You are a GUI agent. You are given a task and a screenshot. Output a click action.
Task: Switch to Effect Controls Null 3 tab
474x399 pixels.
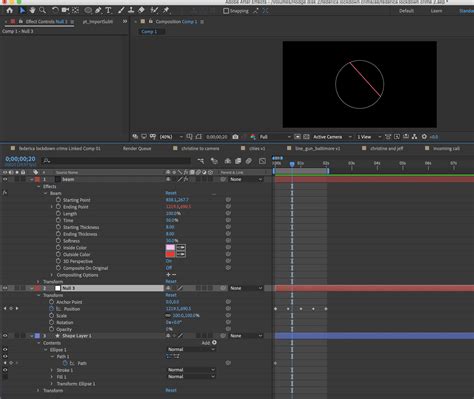pyautogui.click(x=46, y=22)
